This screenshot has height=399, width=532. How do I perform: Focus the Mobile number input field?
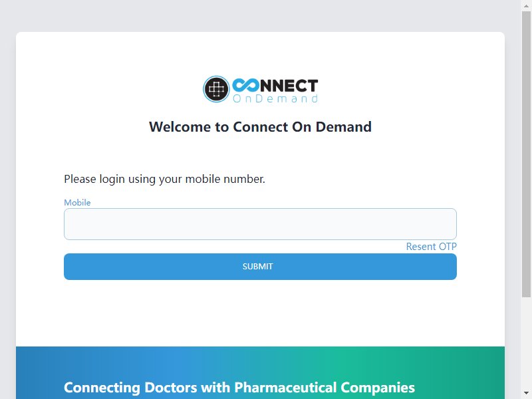260,224
